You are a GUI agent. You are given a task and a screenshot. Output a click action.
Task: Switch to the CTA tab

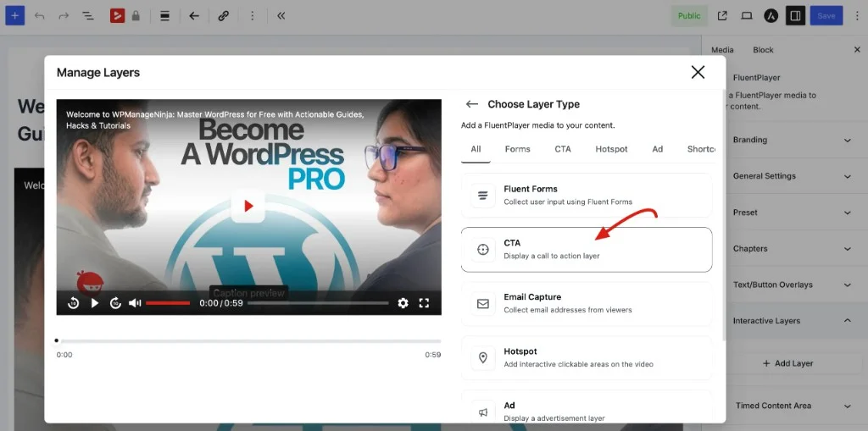[x=563, y=149]
